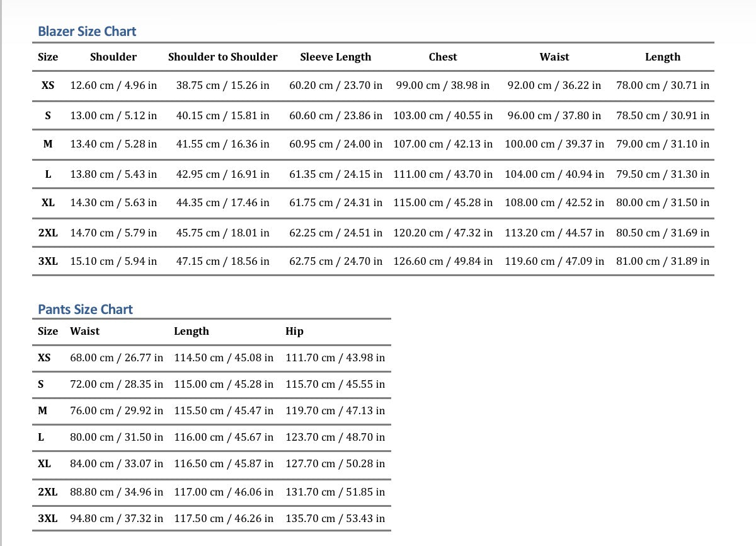
Task: Select the 76.00 cm / 29.92 in waist cell
Action: pyautogui.click(x=116, y=410)
